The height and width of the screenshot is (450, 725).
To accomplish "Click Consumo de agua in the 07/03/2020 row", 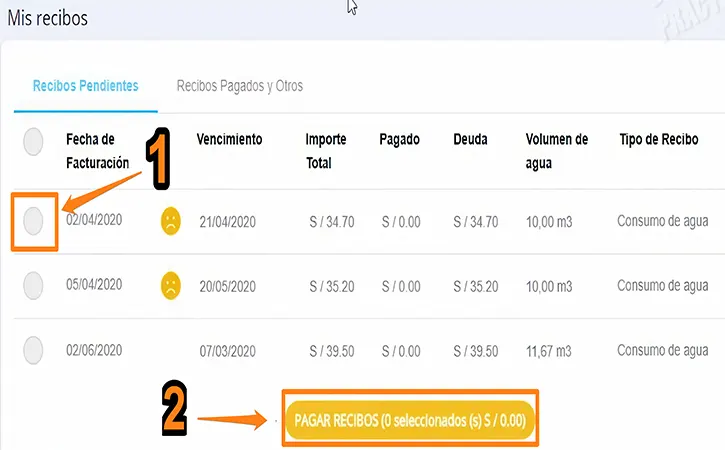I will point(663,351).
